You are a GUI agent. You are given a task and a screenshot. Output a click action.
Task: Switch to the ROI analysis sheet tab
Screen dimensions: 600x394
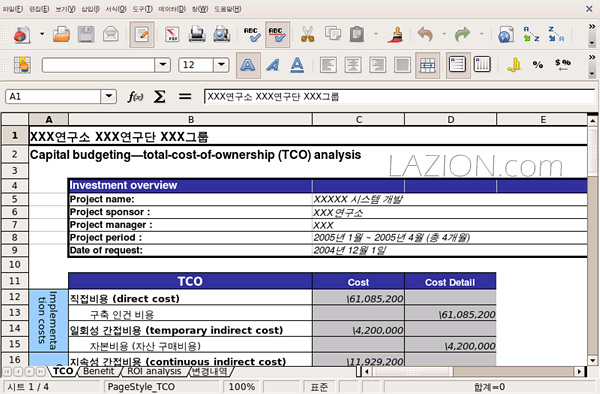click(x=154, y=371)
